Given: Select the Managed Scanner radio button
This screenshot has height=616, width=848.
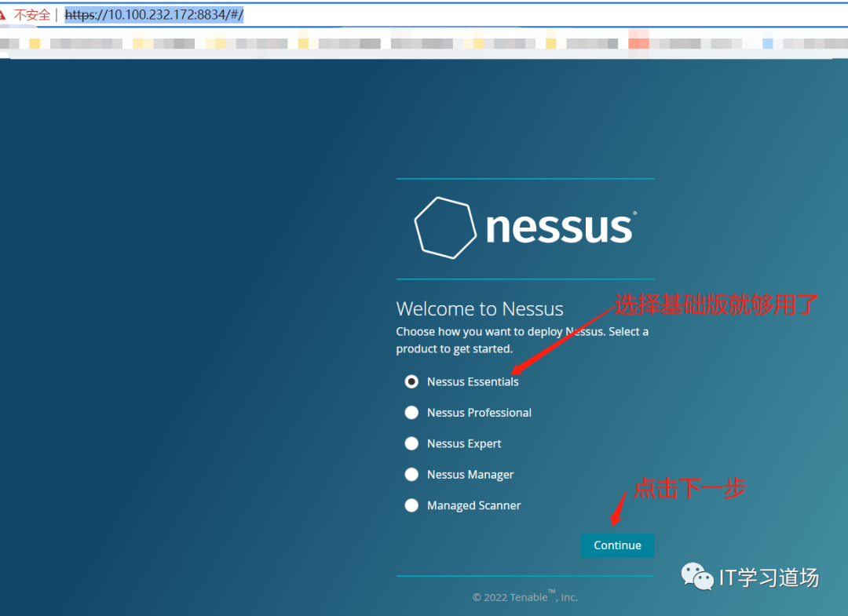Looking at the screenshot, I should point(411,505).
